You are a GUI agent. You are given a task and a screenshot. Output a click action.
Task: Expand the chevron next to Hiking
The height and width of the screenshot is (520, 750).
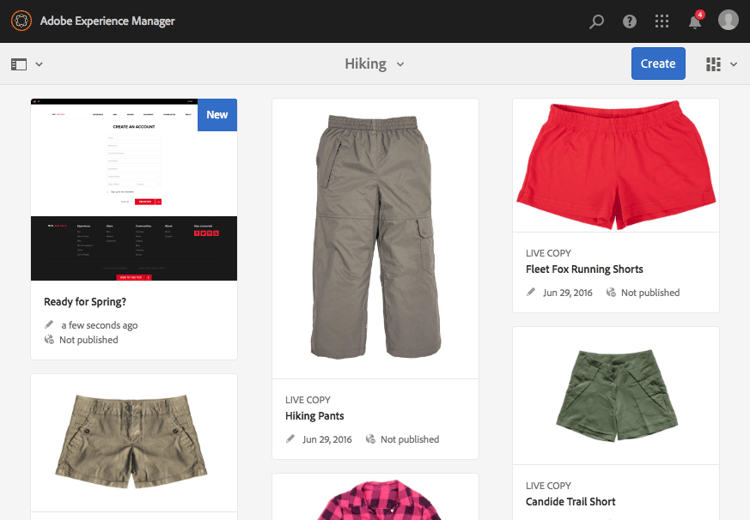tap(400, 64)
